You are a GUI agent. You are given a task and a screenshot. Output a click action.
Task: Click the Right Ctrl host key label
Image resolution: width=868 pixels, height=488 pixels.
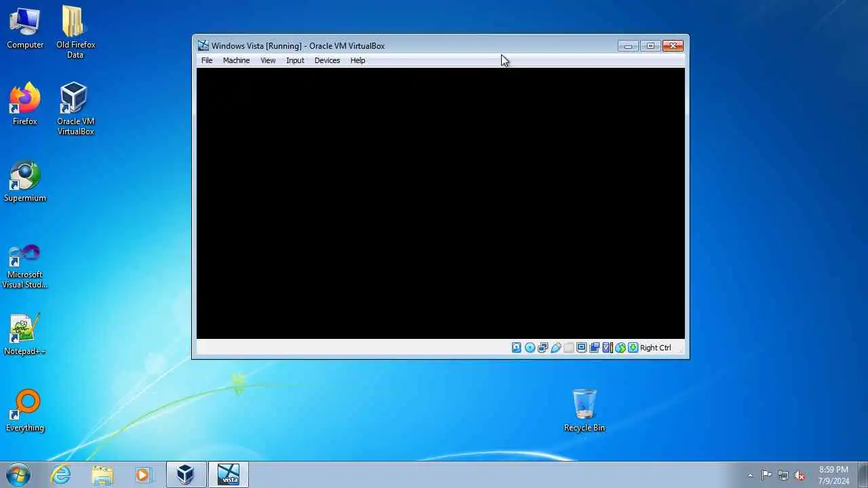(x=655, y=348)
